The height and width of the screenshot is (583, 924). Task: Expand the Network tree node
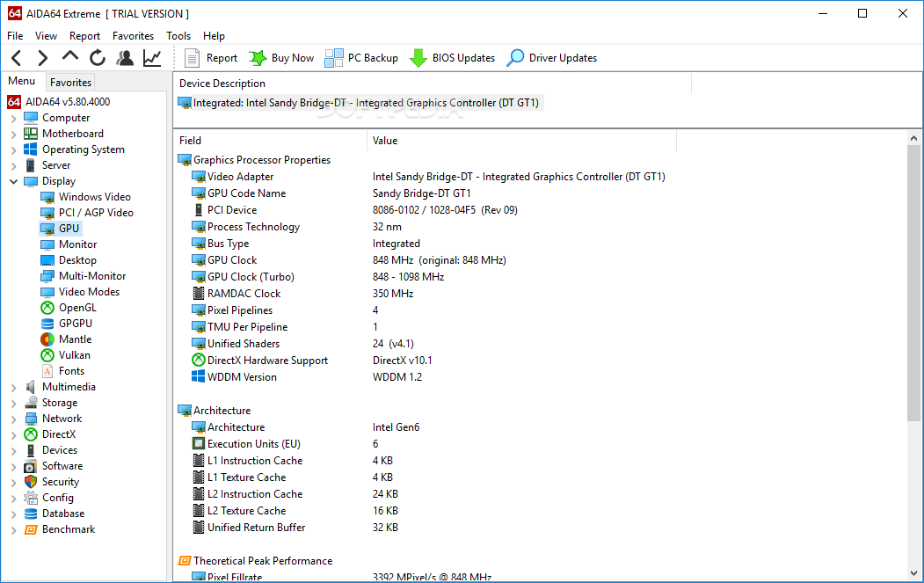[13, 419]
